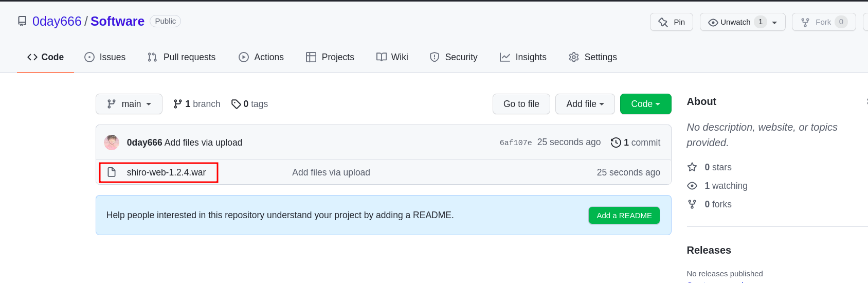Image resolution: width=868 pixels, height=283 pixels.
Task: Expand the Unwatch dropdown arrow
Action: 774,23
